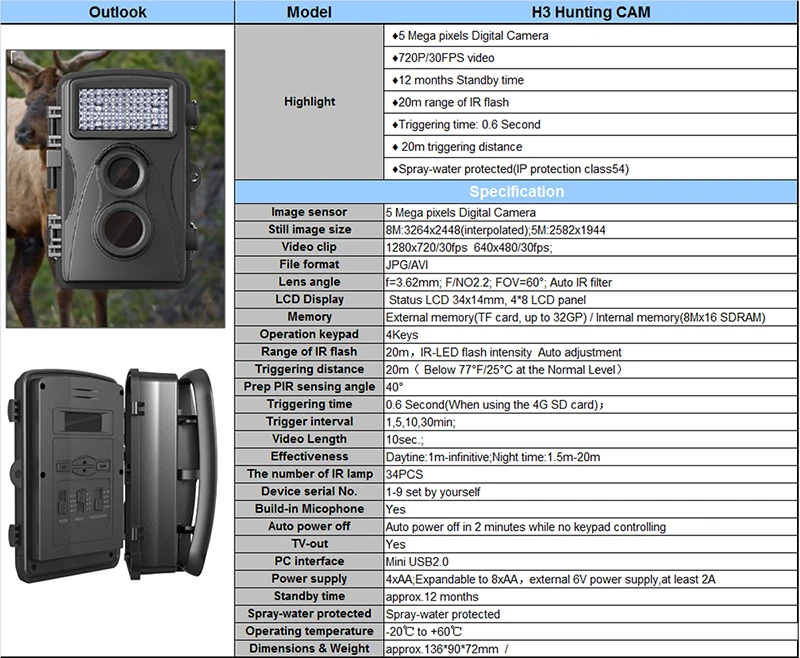800x658 pixels.
Task: Select the 'Mini USB2.0' value
Action: (x=417, y=562)
